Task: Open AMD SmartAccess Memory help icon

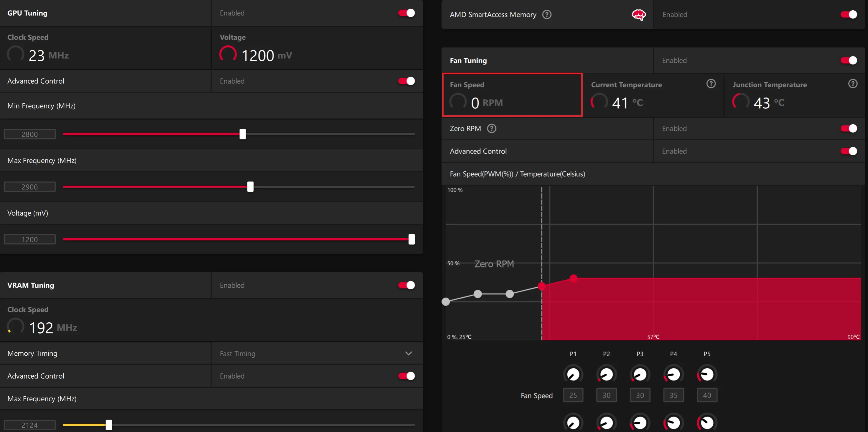Action: 546,14
